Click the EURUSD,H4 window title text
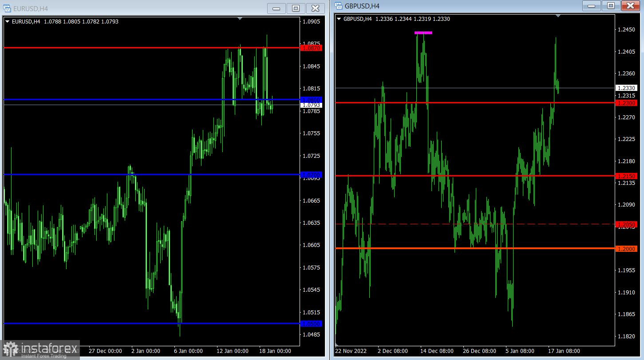Screen dimensions: 644x360 (31, 9)
